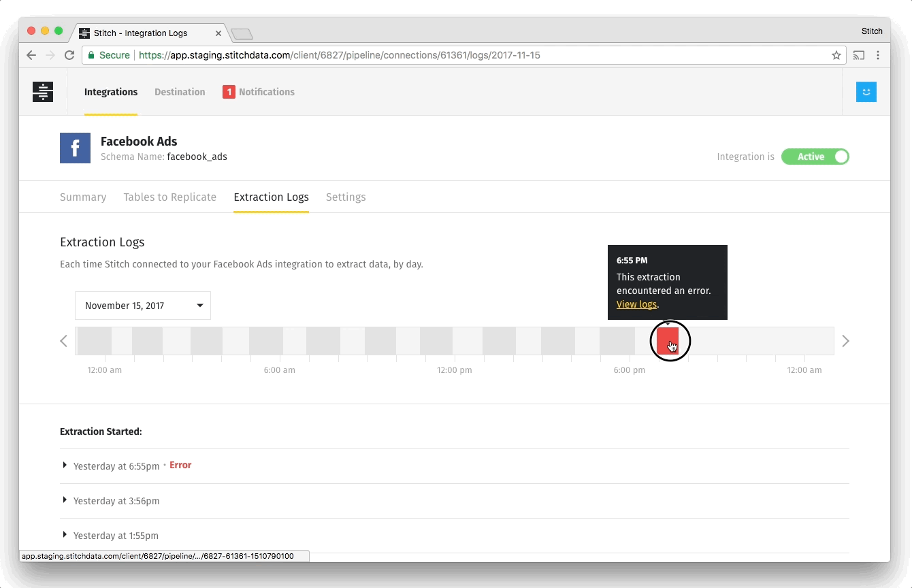Open Chrome three-dot menu
The height and width of the screenshot is (588, 912).
tap(878, 55)
